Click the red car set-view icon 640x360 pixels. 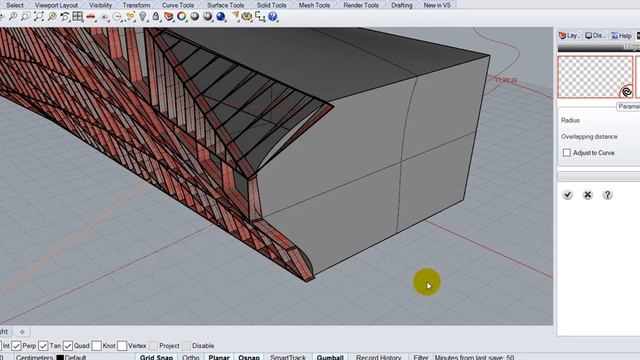click(x=91, y=17)
